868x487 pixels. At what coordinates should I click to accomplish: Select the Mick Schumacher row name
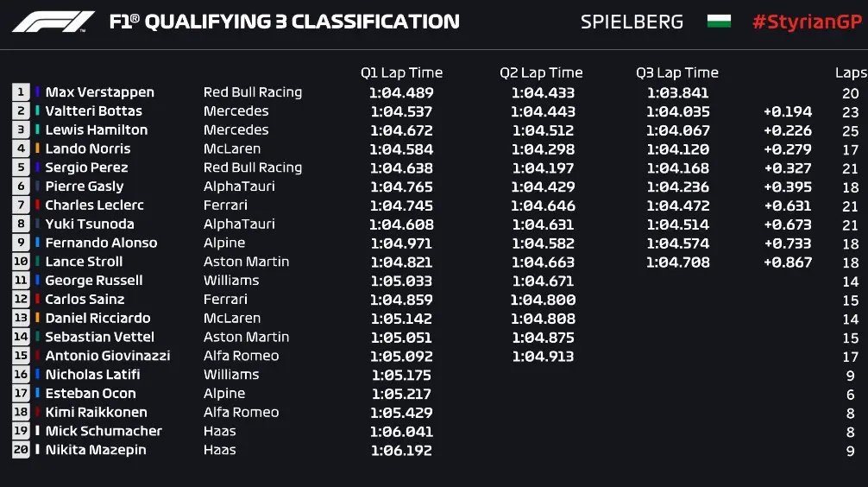click(x=104, y=431)
